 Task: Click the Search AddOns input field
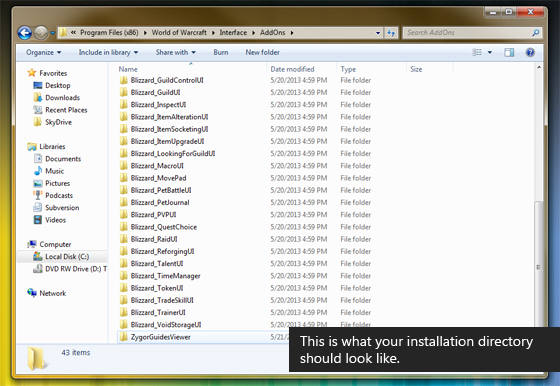469,33
